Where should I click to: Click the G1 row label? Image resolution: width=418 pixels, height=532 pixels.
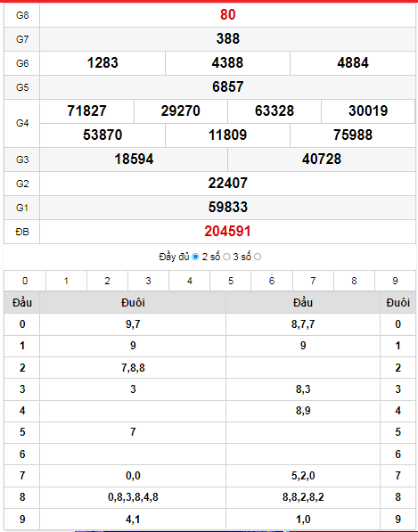(22, 208)
